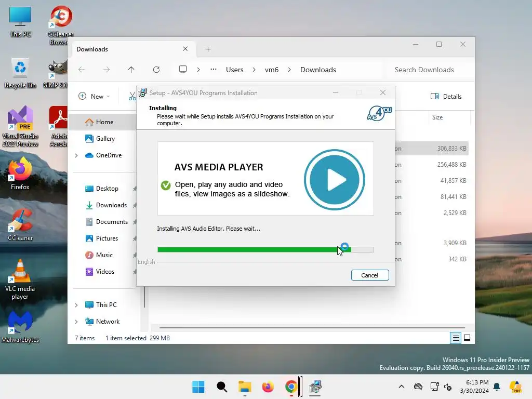Click the PC monitor icon in address bar
This screenshot has width=532, height=399.
[x=183, y=70]
